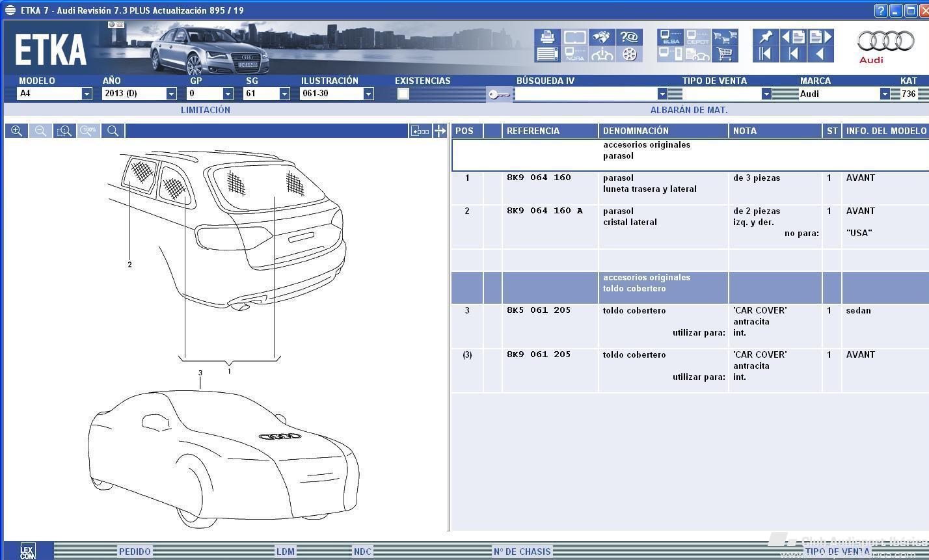
Task: Toggle the Existencias checkbox
Action: [403, 94]
